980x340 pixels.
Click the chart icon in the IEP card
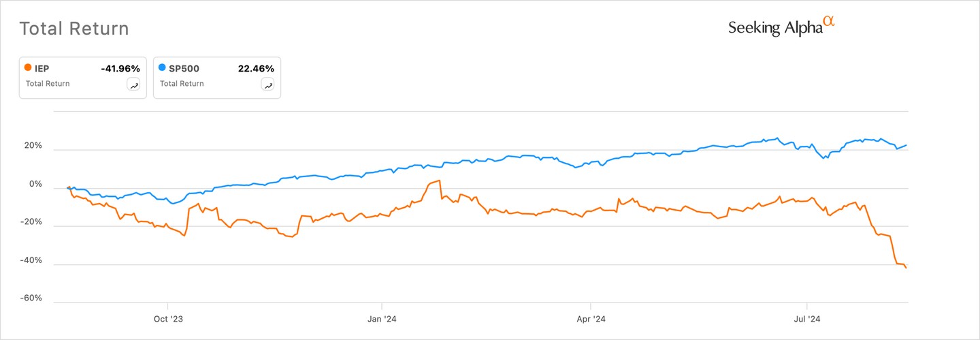(x=134, y=84)
